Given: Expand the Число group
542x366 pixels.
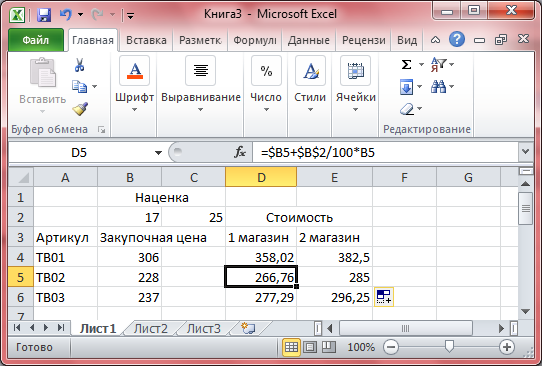Looking at the screenshot, I should pyautogui.click(x=266, y=84).
